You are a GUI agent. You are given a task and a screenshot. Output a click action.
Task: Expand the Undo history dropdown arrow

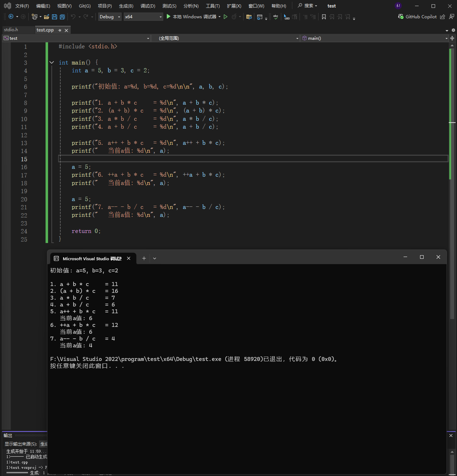click(79, 16)
